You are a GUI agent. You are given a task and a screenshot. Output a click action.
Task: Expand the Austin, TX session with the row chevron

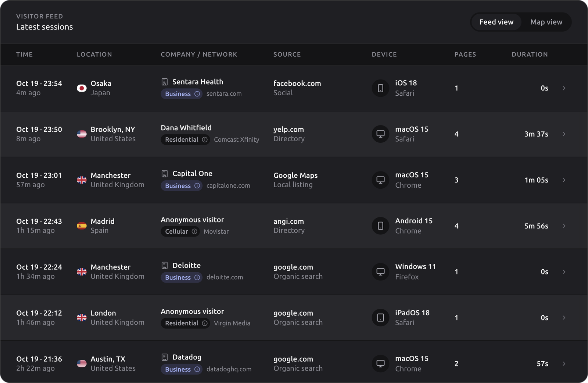point(564,364)
